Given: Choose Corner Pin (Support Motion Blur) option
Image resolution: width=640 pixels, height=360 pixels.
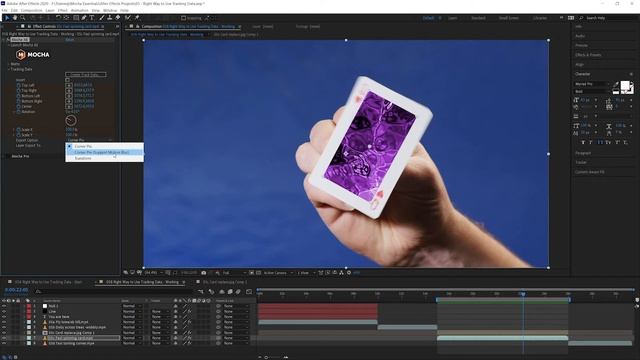Looking at the screenshot, I should [104, 152].
